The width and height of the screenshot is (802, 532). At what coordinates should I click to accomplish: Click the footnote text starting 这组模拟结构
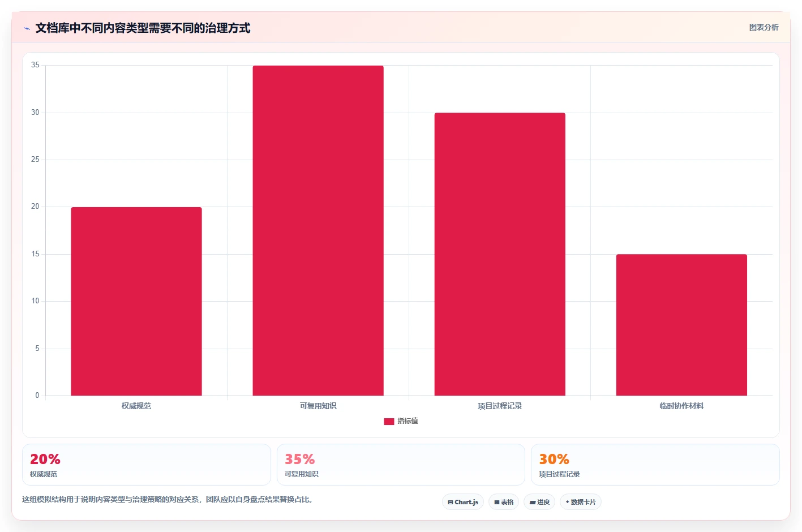coord(168,499)
